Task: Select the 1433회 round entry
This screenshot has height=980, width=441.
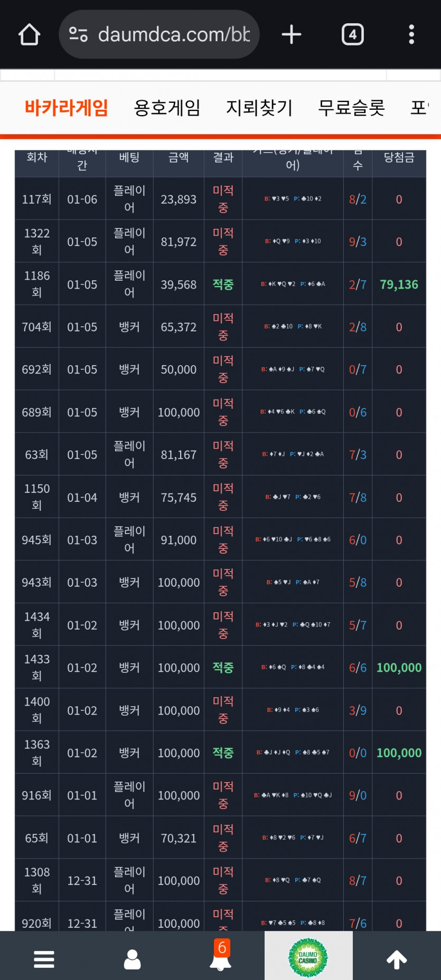Action: [37, 668]
